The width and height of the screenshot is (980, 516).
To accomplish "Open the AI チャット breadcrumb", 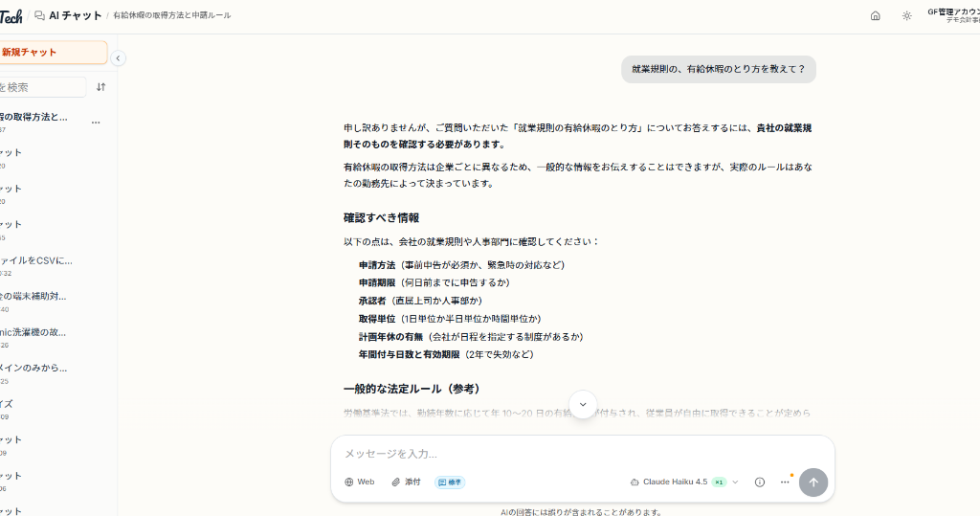I will (x=76, y=15).
